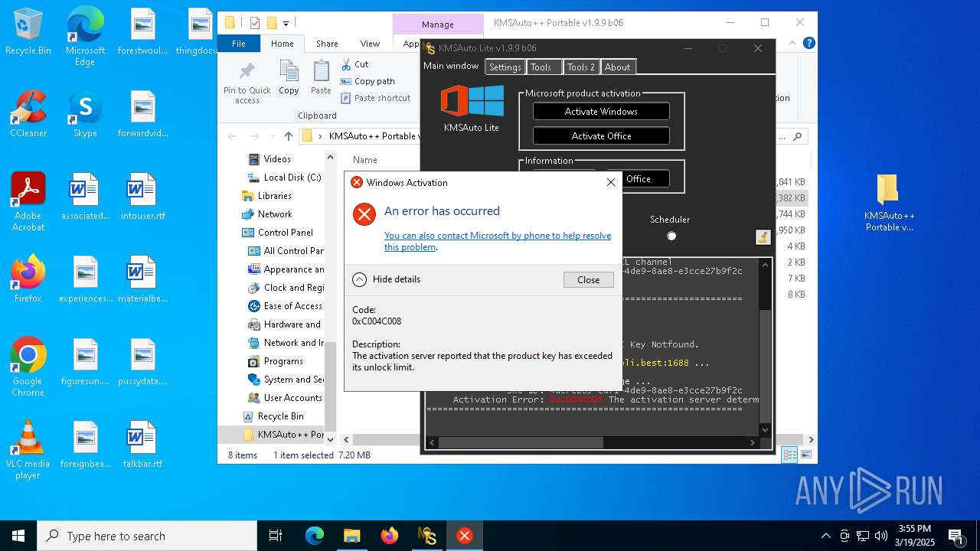980x551 pixels.
Task: Click Windows Activation error taskbar icon
Action: (464, 536)
